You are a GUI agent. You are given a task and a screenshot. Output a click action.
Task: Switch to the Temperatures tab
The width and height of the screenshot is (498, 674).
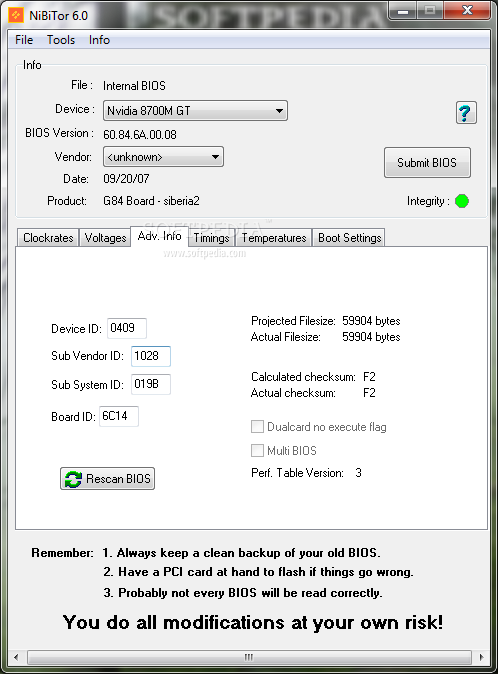coord(274,238)
